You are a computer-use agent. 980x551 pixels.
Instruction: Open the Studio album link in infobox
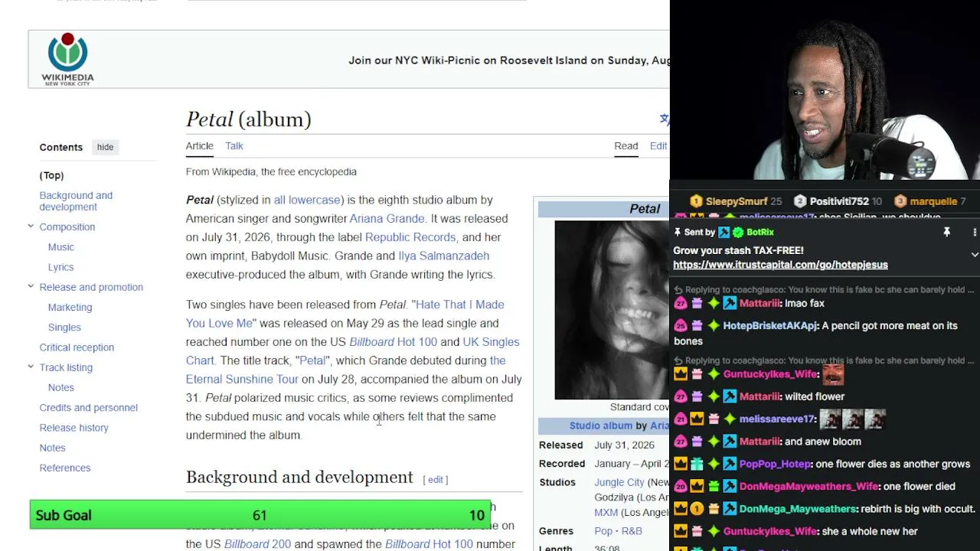[601, 425]
